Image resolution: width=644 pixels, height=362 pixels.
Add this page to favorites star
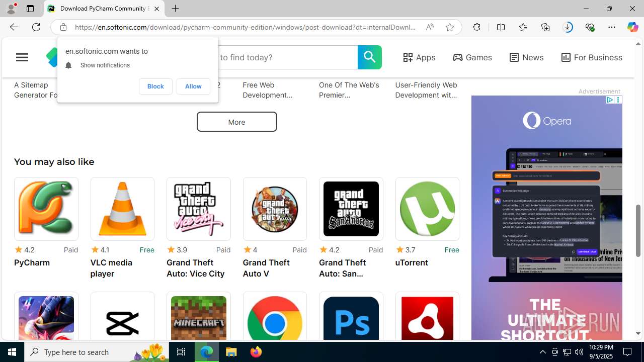450,27
